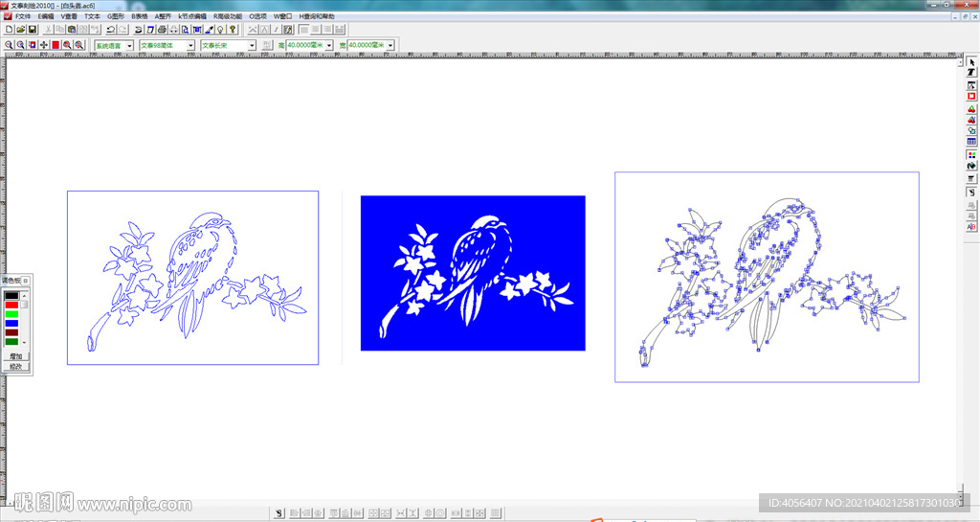Open the H查询和帮助 menu
980x522 pixels.
pyautogui.click(x=316, y=16)
